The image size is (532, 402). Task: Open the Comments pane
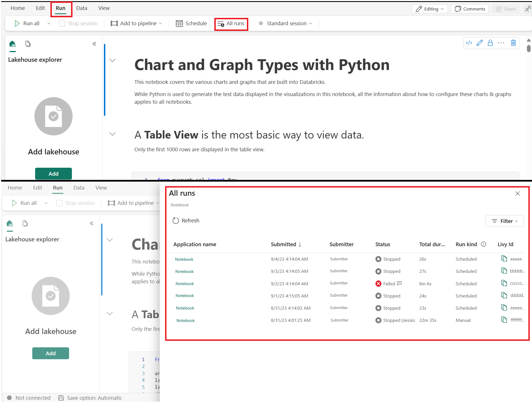pos(470,9)
